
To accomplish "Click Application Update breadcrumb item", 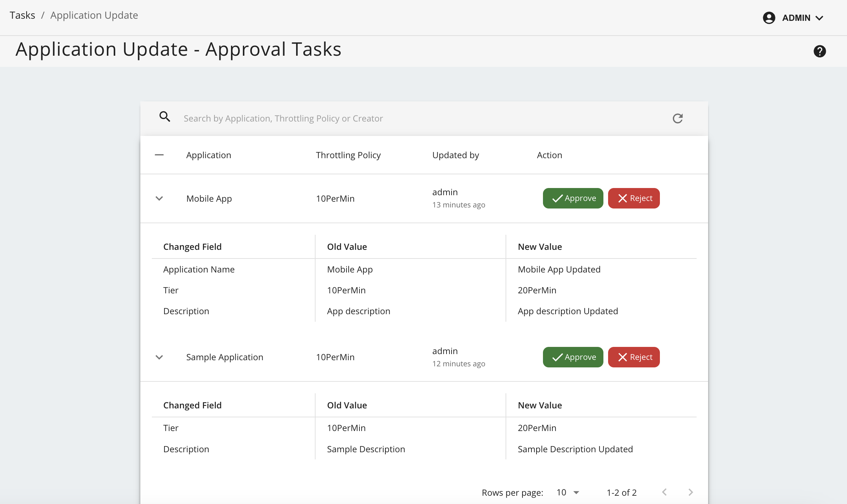I will click(x=94, y=15).
